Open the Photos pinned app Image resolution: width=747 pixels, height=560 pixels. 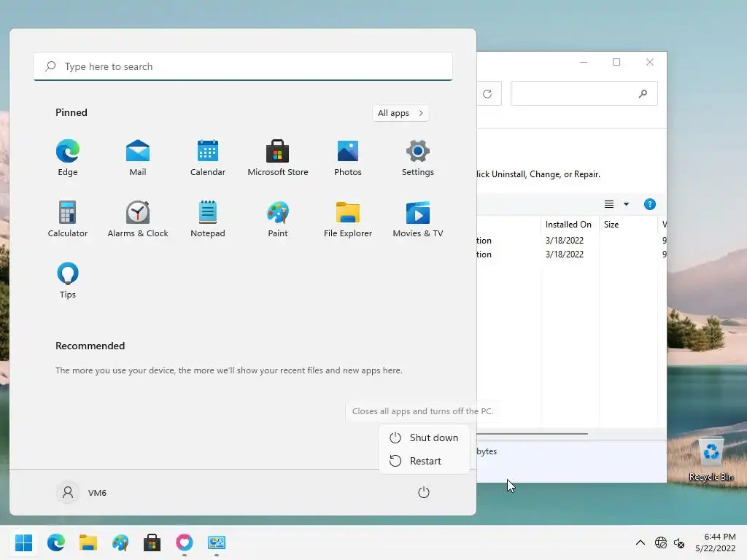pyautogui.click(x=348, y=158)
